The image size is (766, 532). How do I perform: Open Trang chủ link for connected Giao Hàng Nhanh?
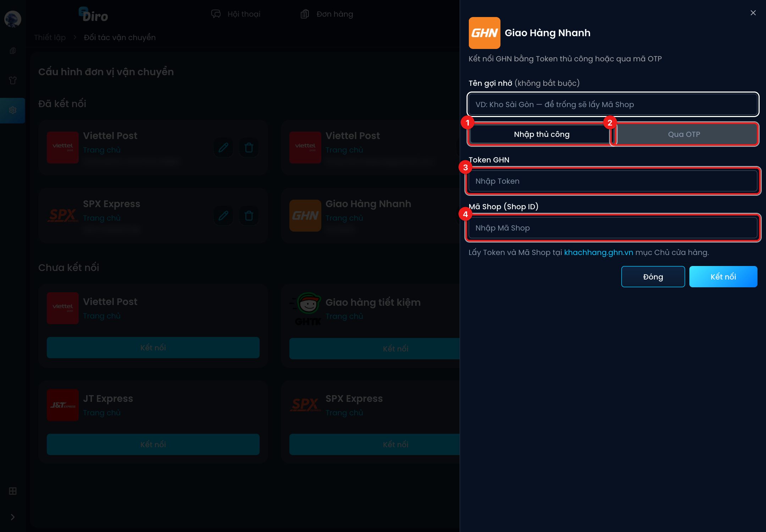(344, 218)
